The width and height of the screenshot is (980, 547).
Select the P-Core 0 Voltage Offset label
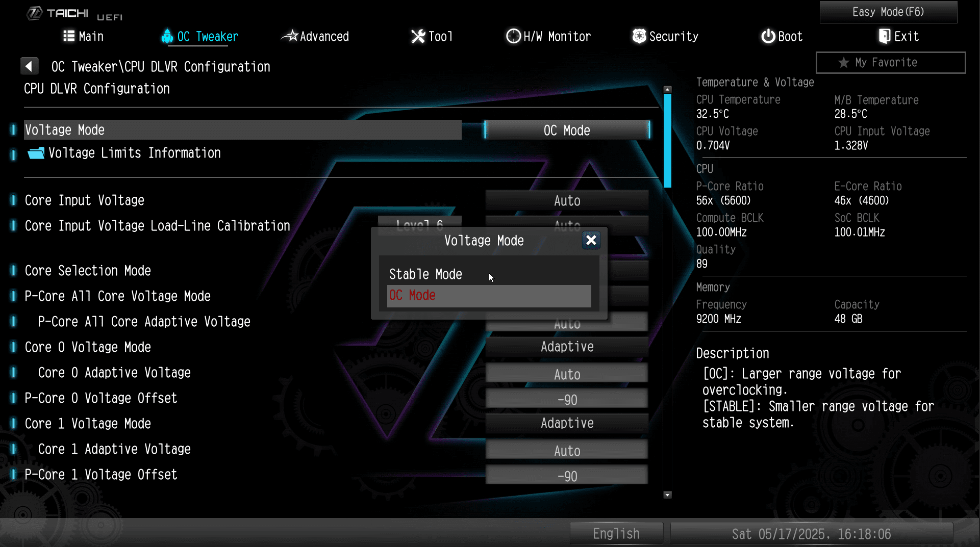(x=101, y=398)
